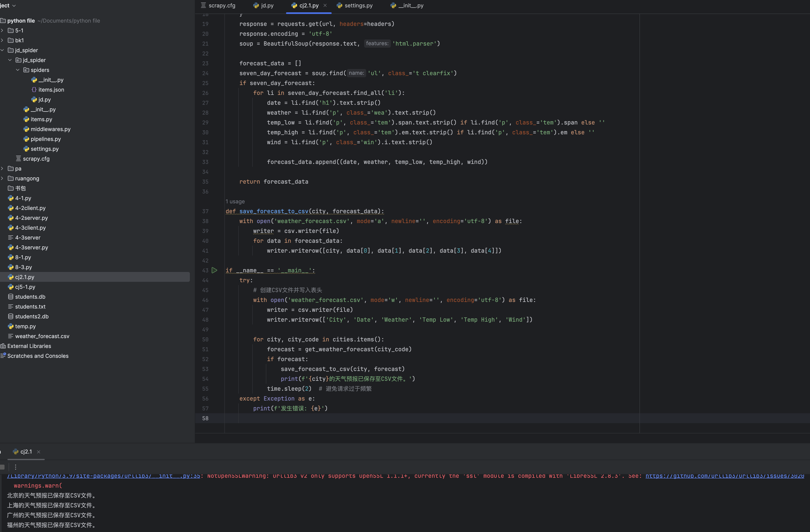Open 4-2client.py file

click(27, 208)
